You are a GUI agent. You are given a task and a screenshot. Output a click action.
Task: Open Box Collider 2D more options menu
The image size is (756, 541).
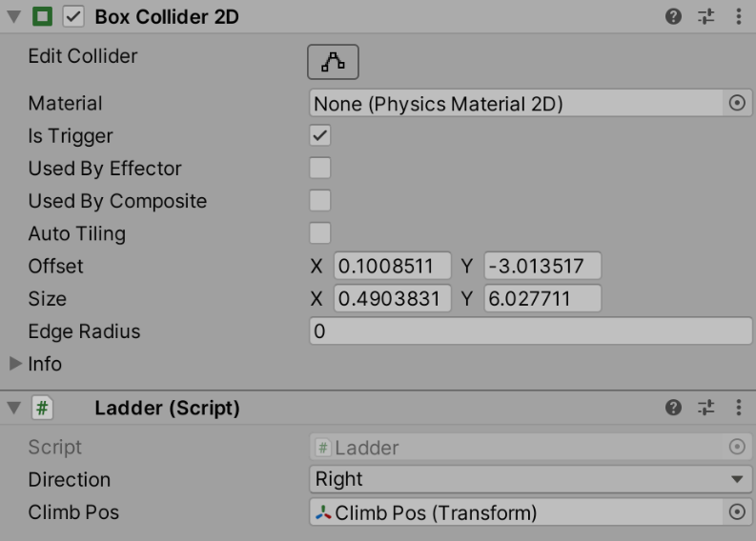coord(739,17)
